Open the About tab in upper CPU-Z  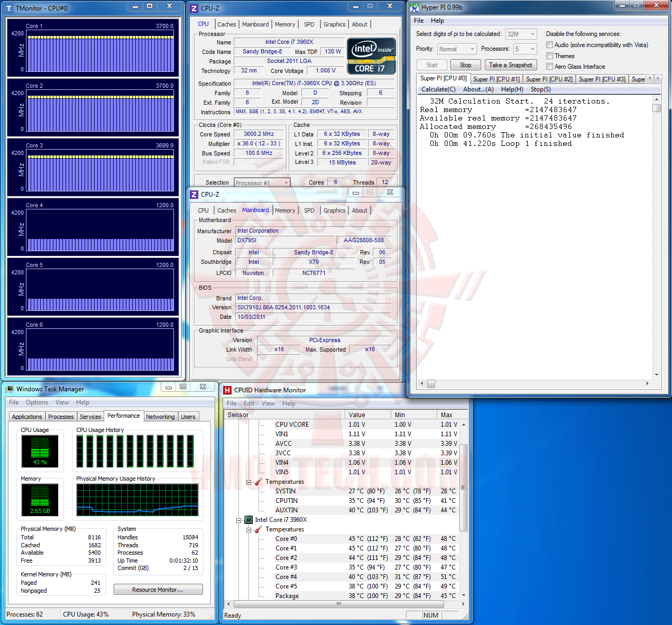coord(360,24)
